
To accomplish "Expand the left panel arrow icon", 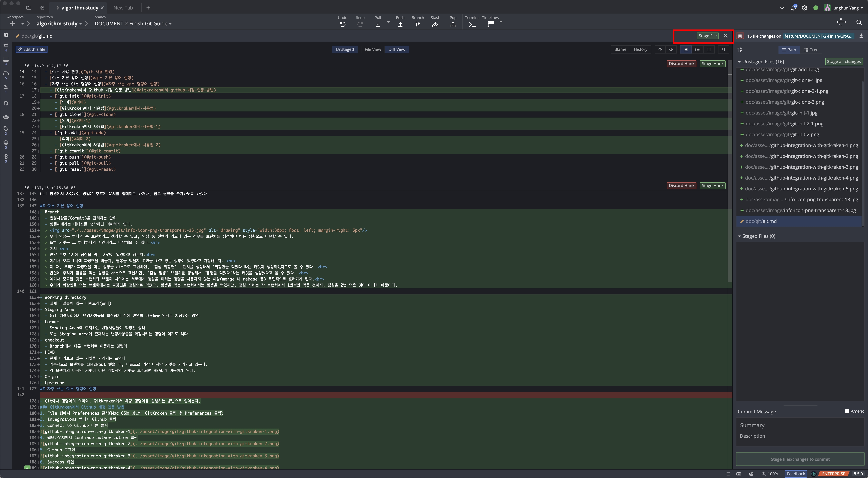I will [6, 35].
